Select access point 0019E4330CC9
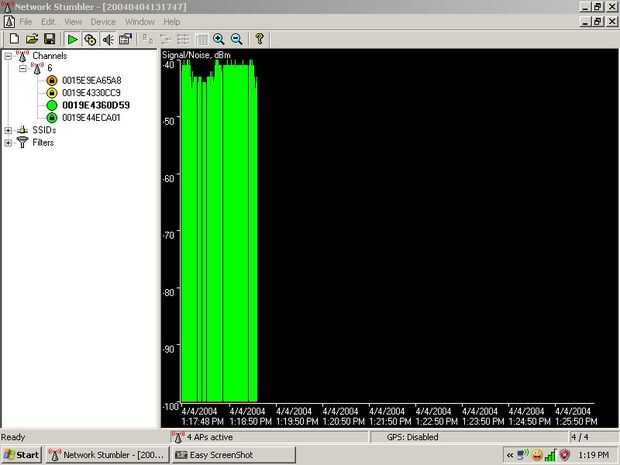Image resolution: width=620 pixels, height=465 pixels. (x=91, y=93)
